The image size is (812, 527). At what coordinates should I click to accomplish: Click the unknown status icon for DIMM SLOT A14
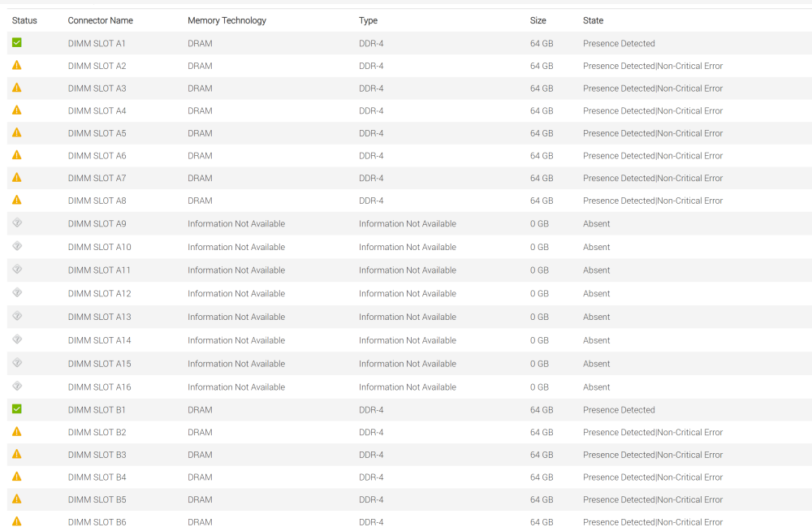(17, 339)
